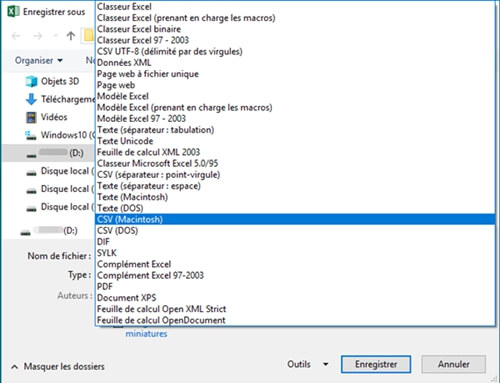Click the miniatures link text
Screen dimensions: 500x383
click(x=146, y=334)
